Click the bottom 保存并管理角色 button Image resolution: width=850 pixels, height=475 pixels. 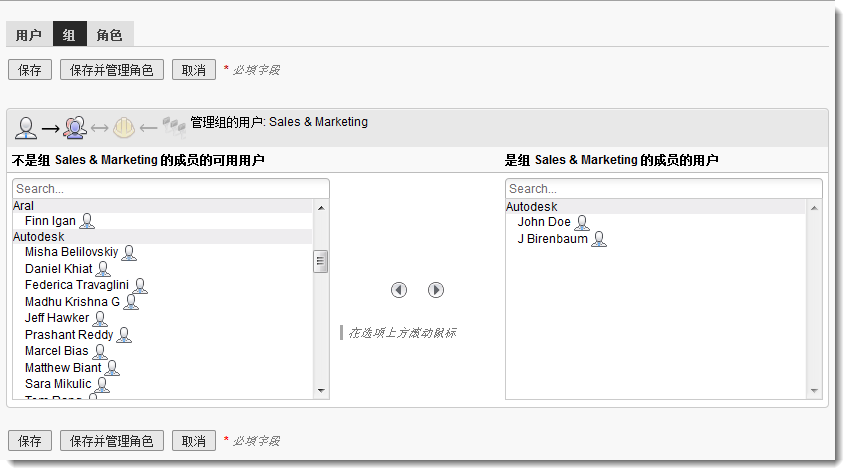point(112,441)
